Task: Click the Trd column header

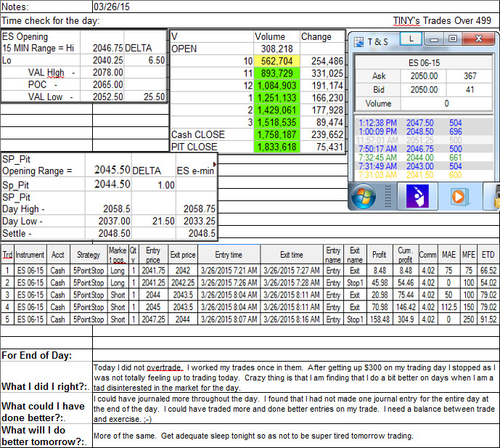Action: point(7,255)
